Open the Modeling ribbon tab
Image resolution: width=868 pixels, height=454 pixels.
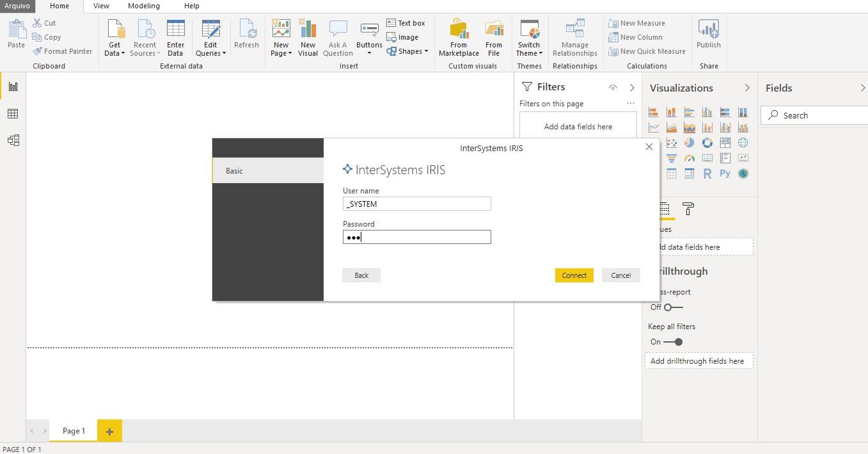coord(143,6)
